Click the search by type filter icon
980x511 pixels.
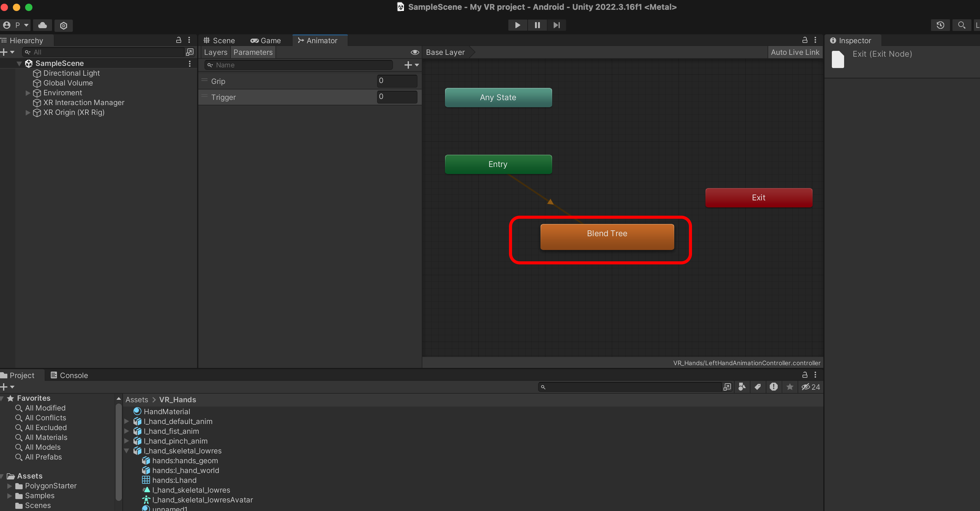(742, 387)
